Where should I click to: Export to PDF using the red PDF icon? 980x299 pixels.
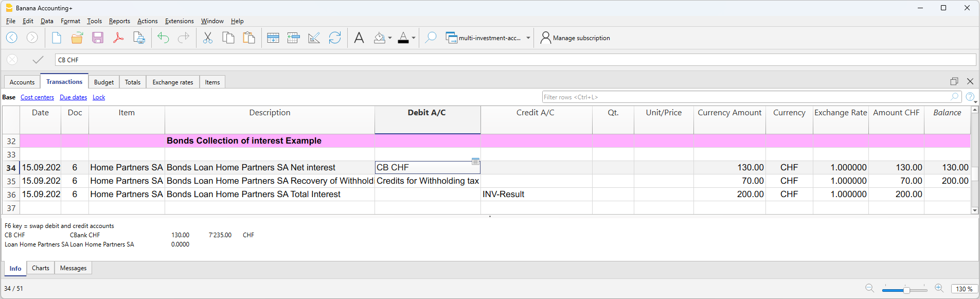pos(118,38)
